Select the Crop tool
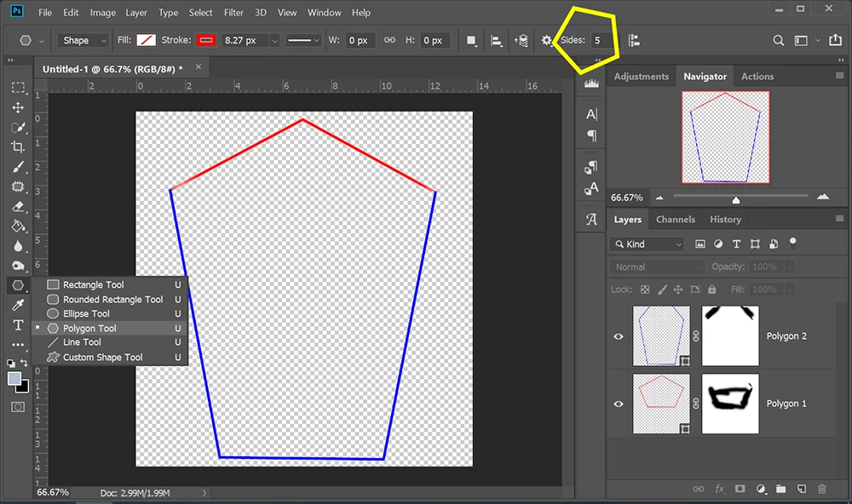 tap(18, 147)
